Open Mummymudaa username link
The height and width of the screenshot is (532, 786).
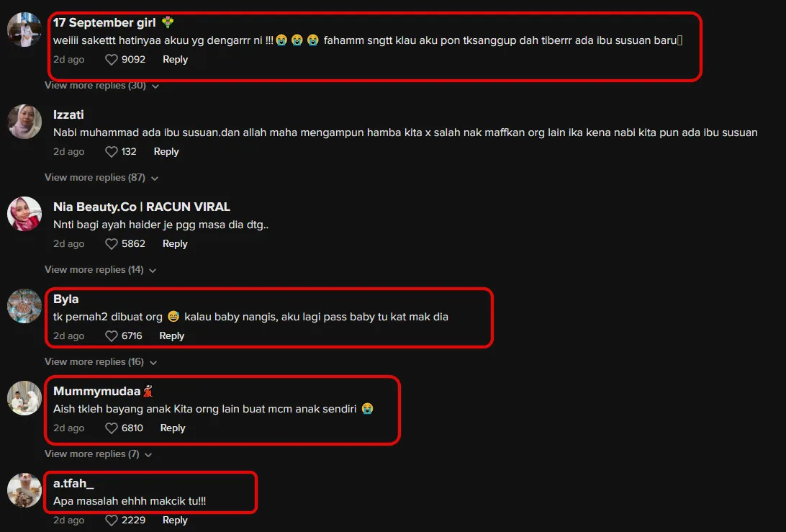tap(96, 391)
